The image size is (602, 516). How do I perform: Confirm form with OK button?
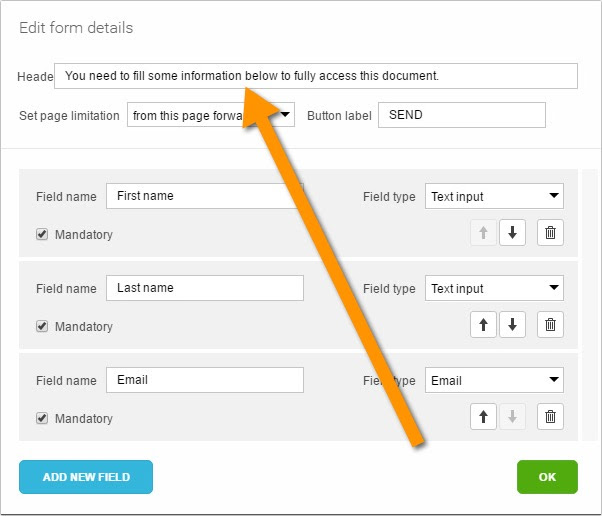(547, 477)
